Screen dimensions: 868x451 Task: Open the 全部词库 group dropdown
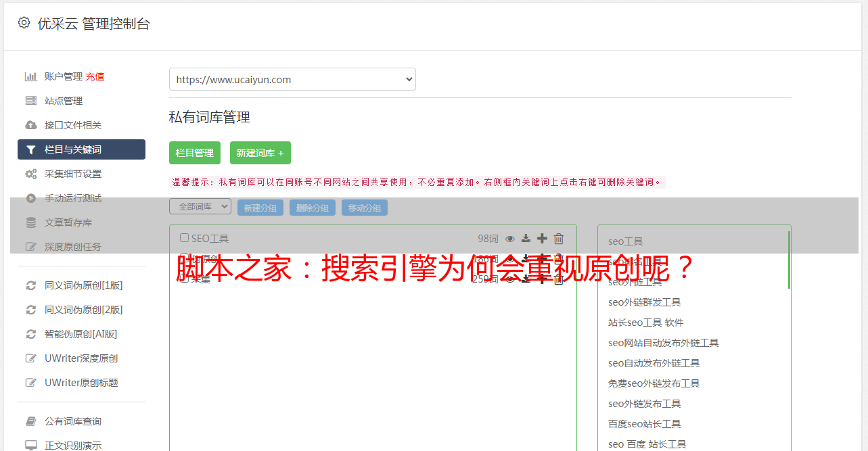200,207
